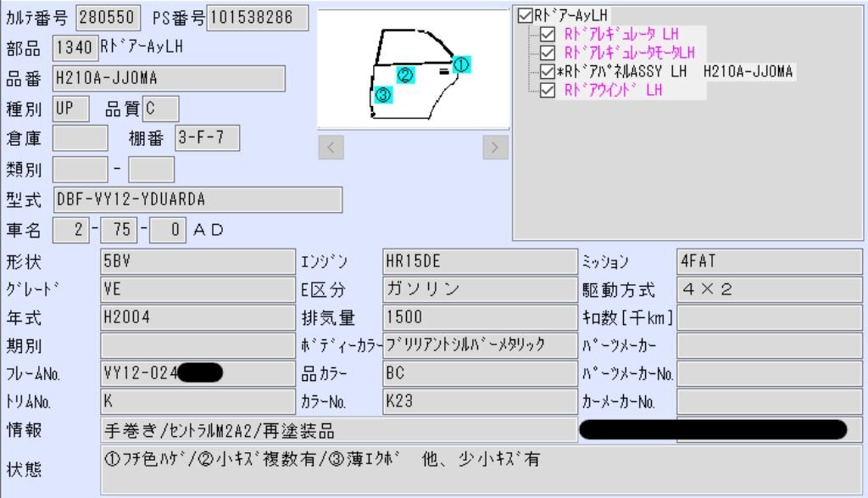Click the 部品 code field 1340
This screenshot has height=498, width=868.
75,48
